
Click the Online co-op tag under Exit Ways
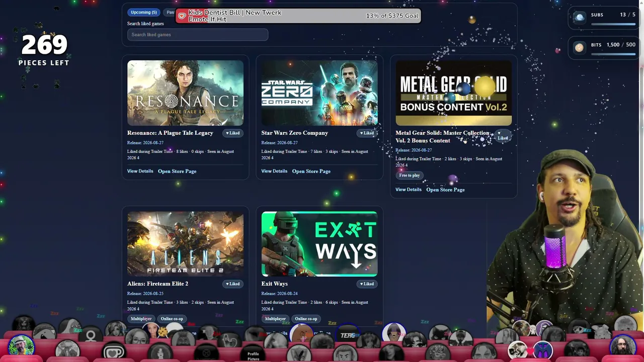pyautogui.click(x=306, y=319)
